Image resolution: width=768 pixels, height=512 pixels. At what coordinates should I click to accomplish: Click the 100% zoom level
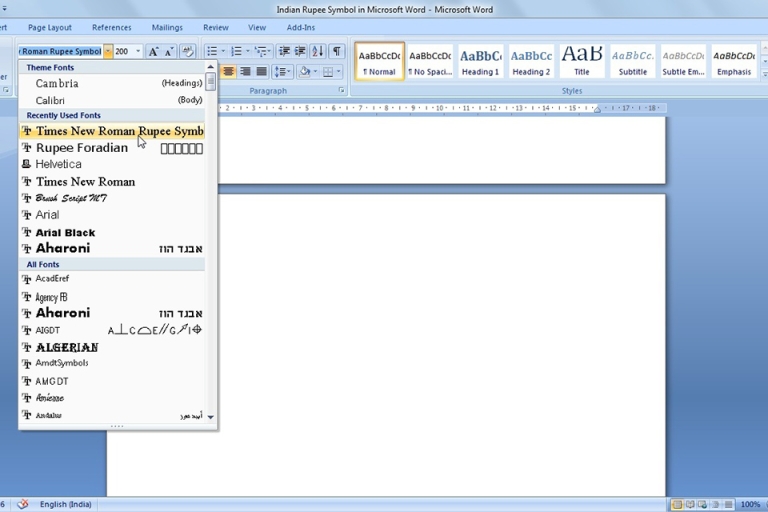point(750,504)
